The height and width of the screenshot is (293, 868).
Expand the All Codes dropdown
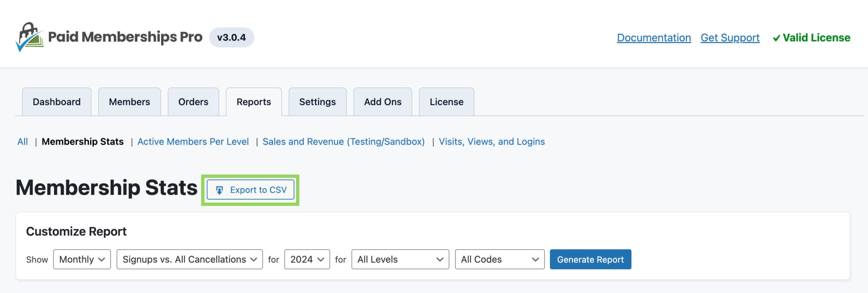[500, 259]
